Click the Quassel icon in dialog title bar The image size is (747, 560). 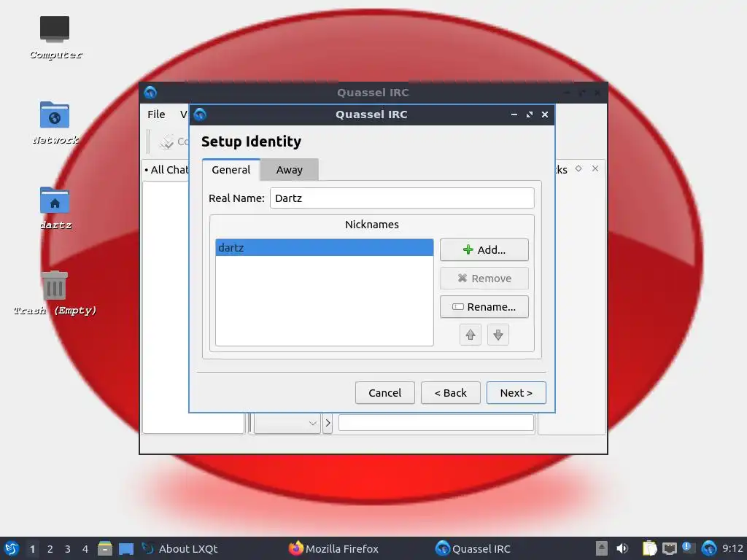(x=200, y=114)
